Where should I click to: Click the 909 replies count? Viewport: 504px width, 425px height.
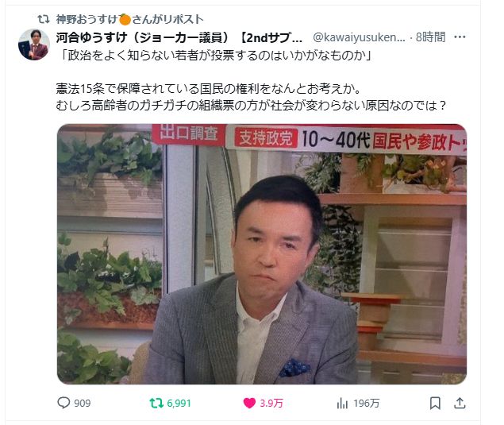(83, 403)
